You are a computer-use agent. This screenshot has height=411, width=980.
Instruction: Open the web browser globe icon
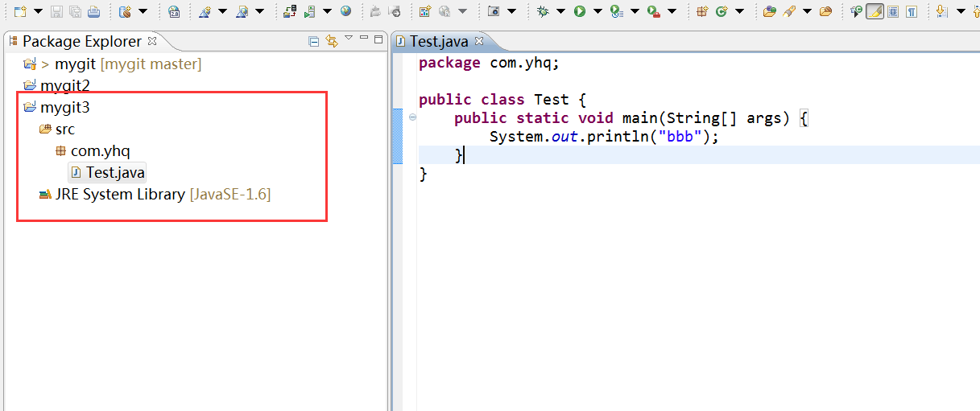pos(345,11)
